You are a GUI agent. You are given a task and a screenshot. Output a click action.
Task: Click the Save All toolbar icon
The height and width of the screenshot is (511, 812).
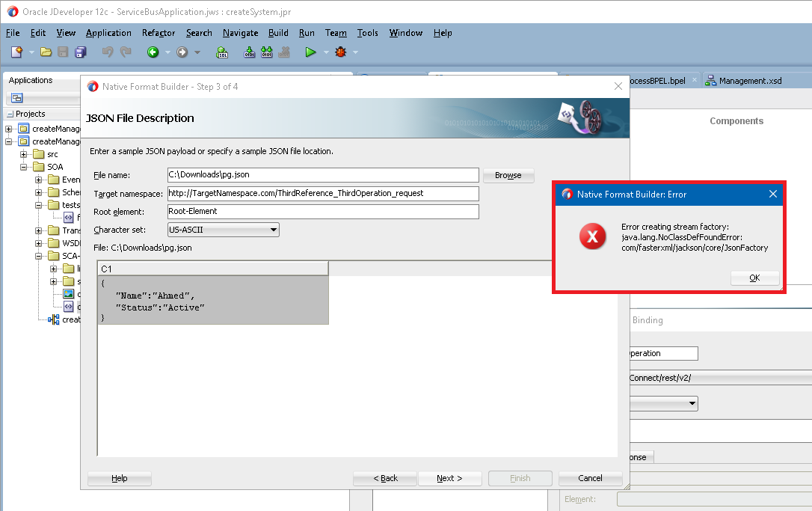[80, 52]
